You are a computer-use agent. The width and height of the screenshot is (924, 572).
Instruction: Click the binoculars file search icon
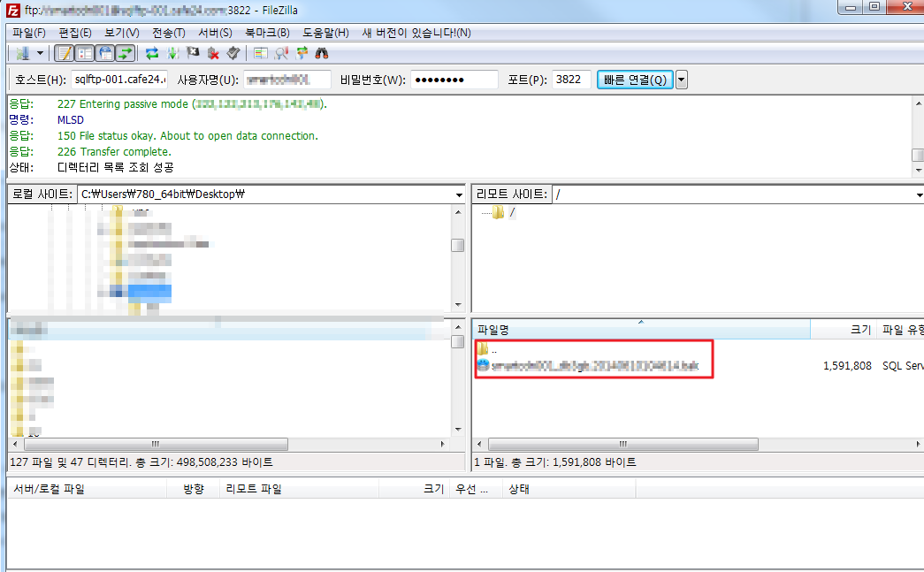(322, 53)
